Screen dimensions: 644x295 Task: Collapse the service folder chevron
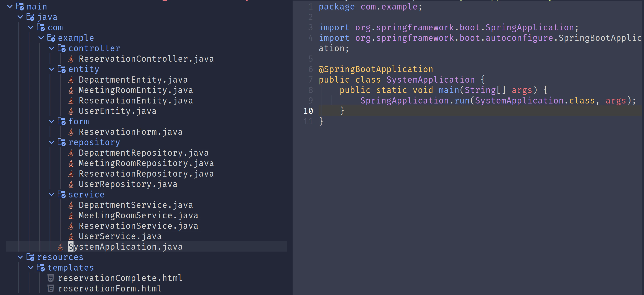[52, 194]
